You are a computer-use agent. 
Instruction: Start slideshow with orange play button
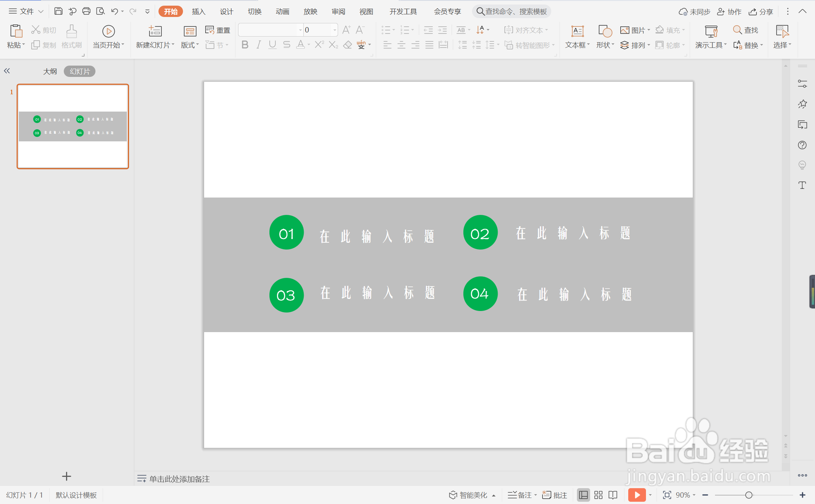pyautogui.click(x=637, y=495)
